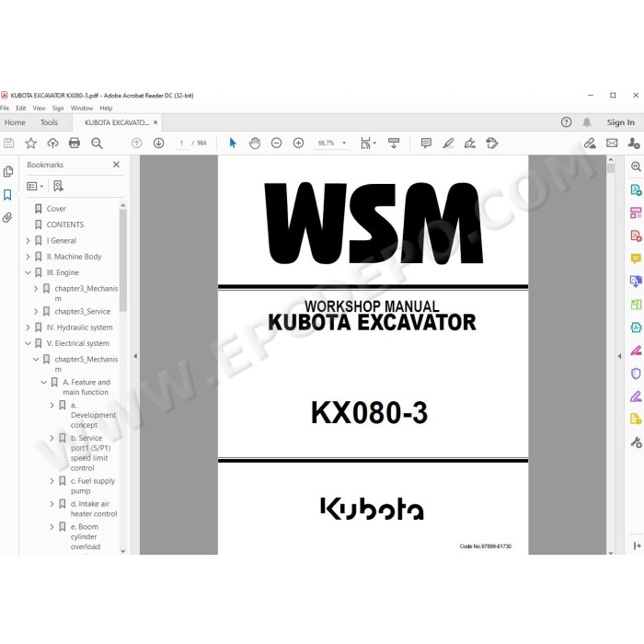Screen dimensions: 644x644
Task: Click the page number input field
Action: (x=181, y=143)
